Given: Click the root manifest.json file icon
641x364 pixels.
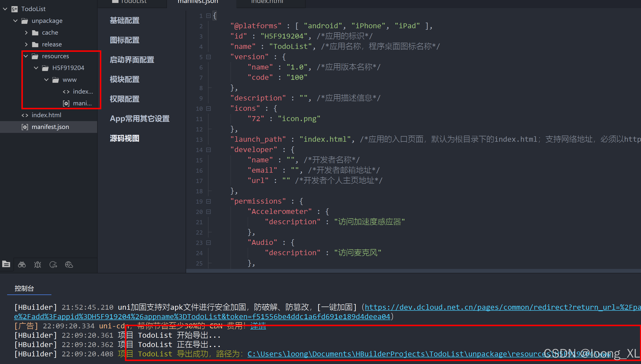Looking at the screenshot, I should tap(25, 127).
